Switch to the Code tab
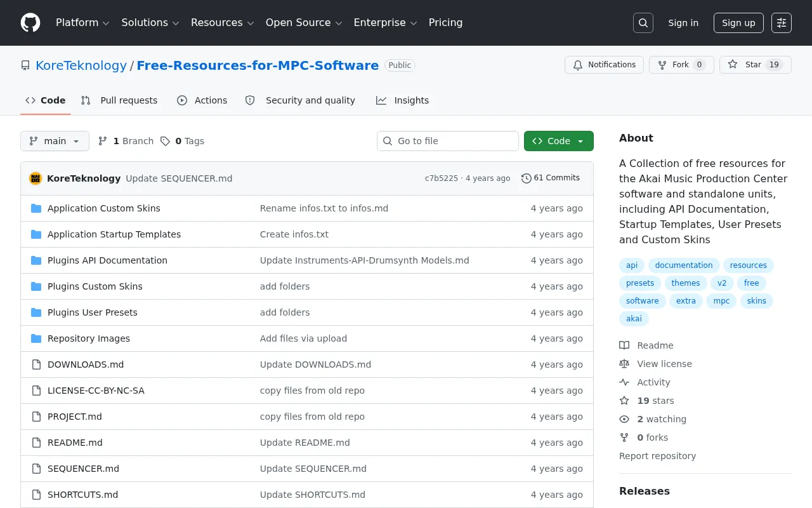Viewport: 812px width, 508px height. click(x=46, y=100)
